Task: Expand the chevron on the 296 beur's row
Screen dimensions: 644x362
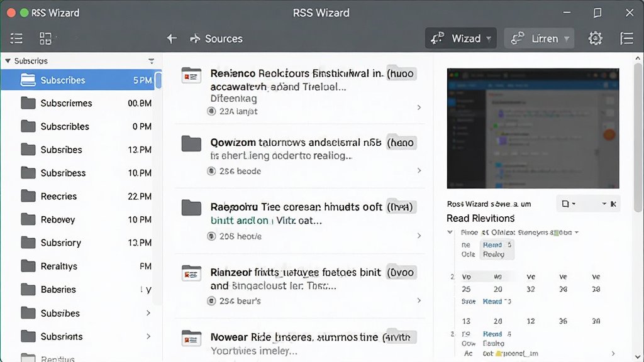Action: (x=419, y=300)
